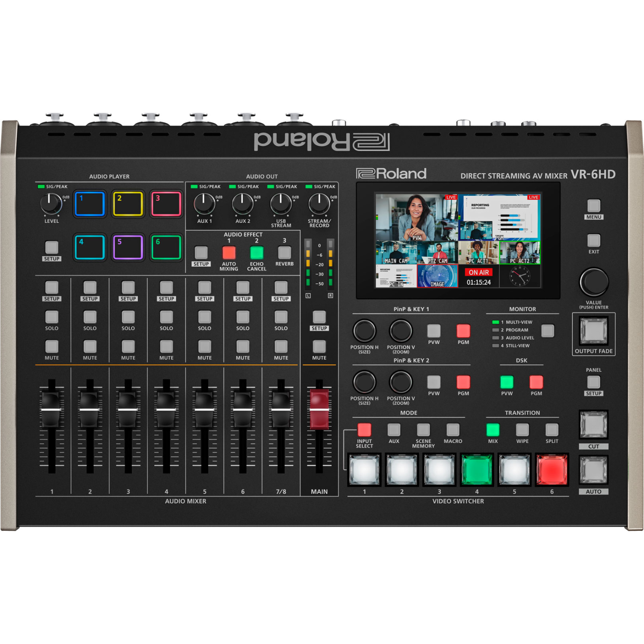Mute audio channel 7/8
The width and height of the screenshot is (644, 644).
pyautogui.click(x=281, y=346)
